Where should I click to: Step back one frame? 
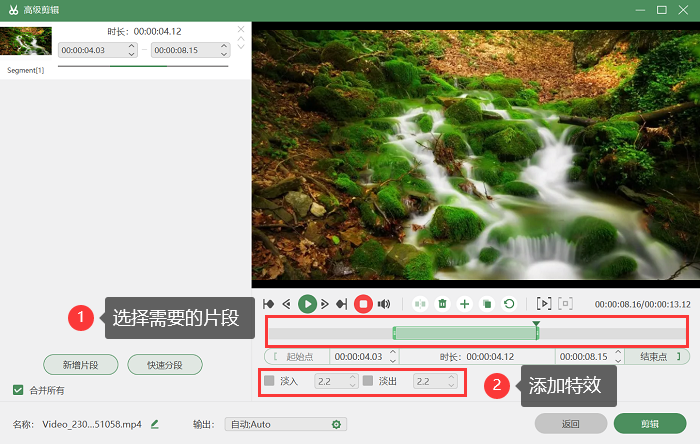click(287, 304)
